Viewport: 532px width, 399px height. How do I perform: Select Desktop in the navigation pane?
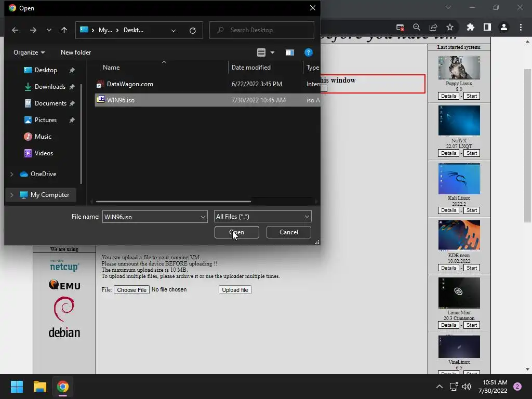tap(46, 70)
